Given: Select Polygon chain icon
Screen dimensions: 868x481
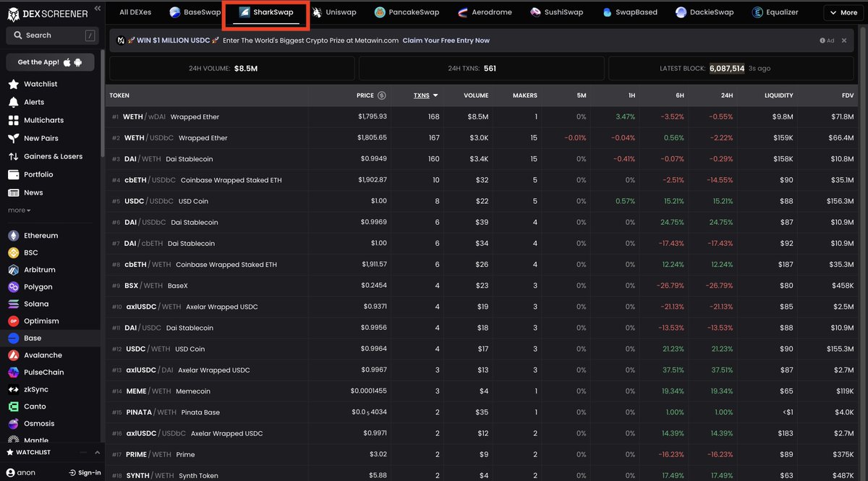Looking at the screenshot, I should (14, 287).
